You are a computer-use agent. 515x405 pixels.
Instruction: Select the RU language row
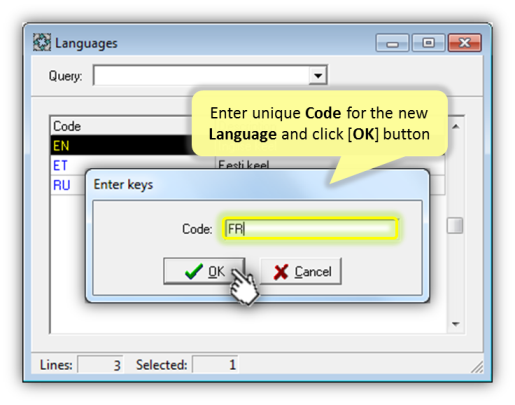point(67,185)
